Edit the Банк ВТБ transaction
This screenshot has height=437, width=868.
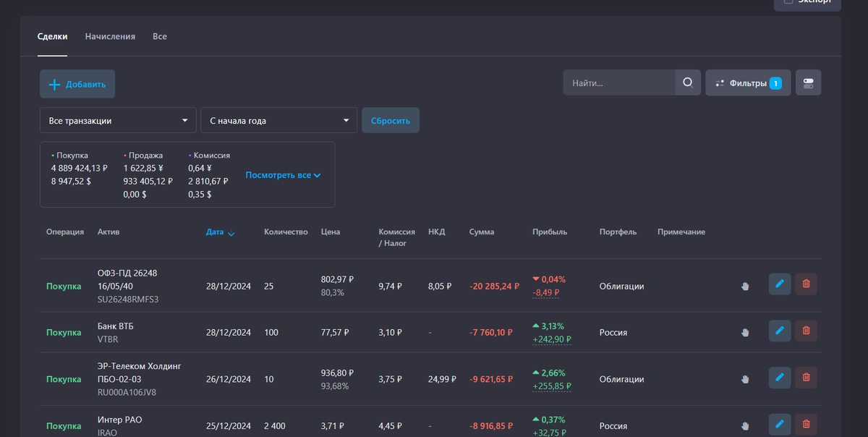pyautogui.click(x=780, y=331)
